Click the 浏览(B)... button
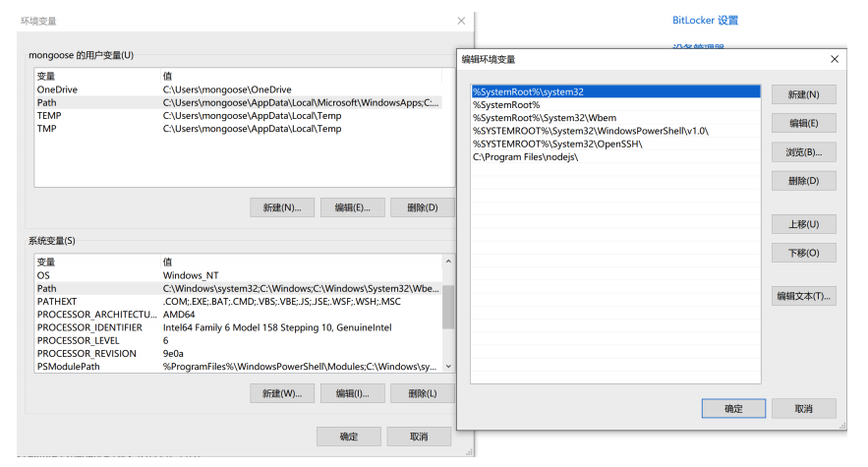This screenshot has height=467, width=868. click(803, 151)
